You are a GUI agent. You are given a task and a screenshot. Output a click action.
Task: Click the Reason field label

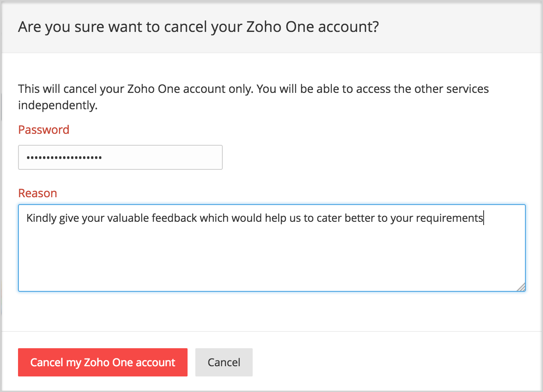[38, 193]
